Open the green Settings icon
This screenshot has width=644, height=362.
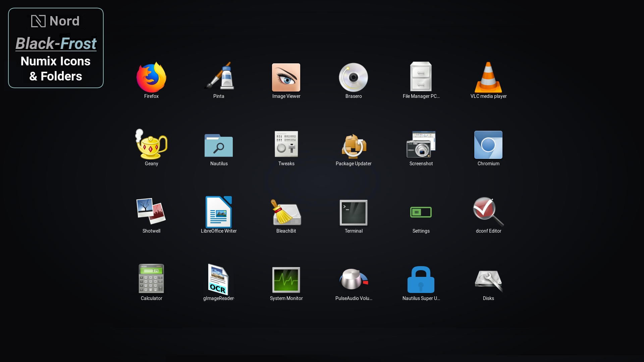pyautogui.click(x=421, y=212)
